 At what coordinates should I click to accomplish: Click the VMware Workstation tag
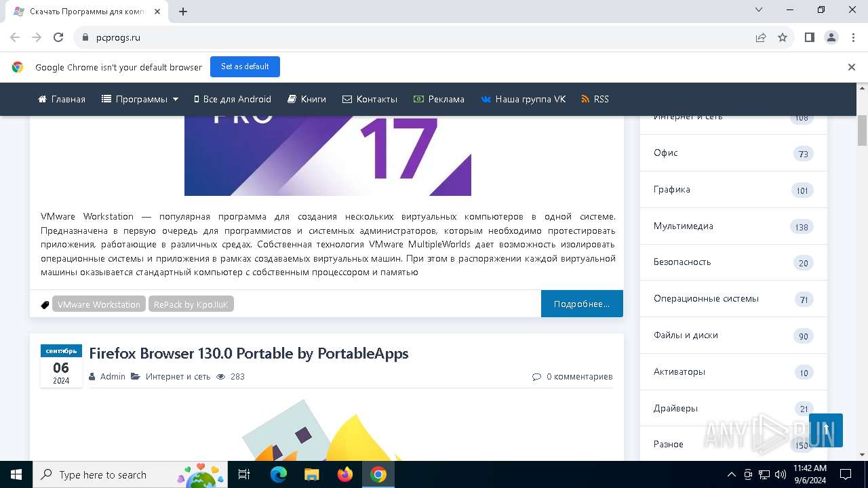99,304
